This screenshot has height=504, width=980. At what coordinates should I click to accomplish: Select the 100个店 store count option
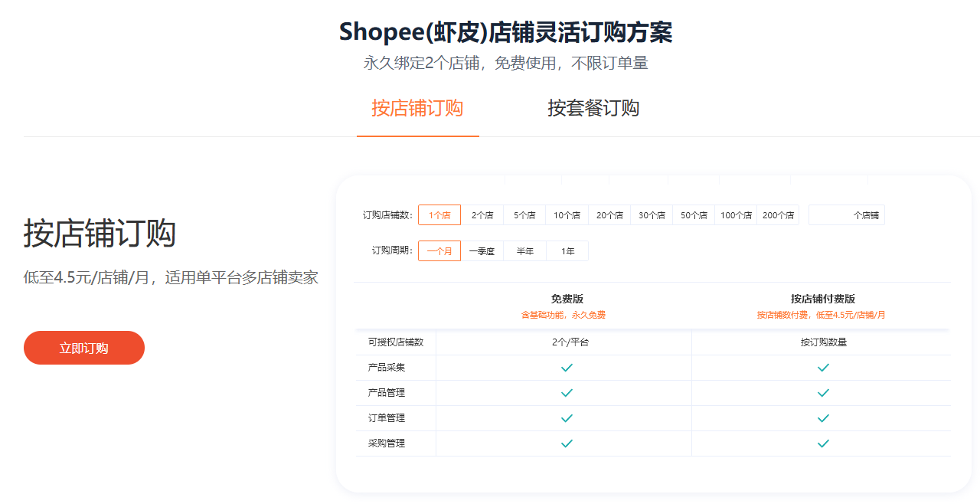[736, 215]
